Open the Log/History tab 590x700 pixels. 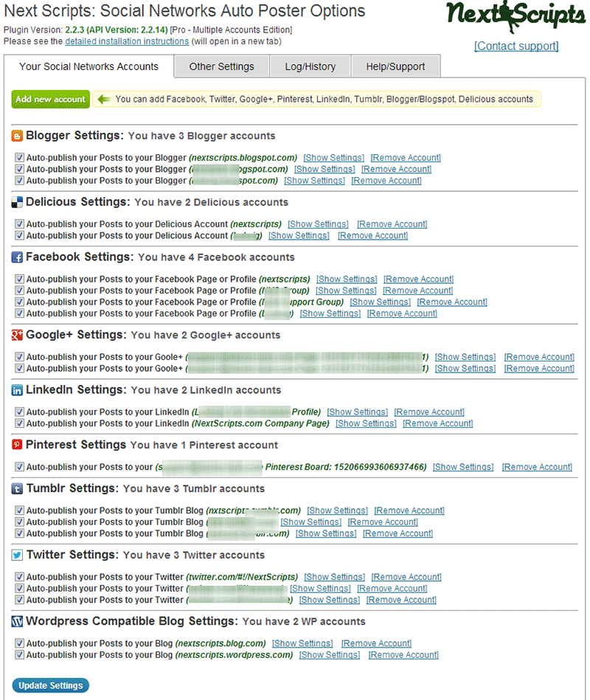click(310, 66)
